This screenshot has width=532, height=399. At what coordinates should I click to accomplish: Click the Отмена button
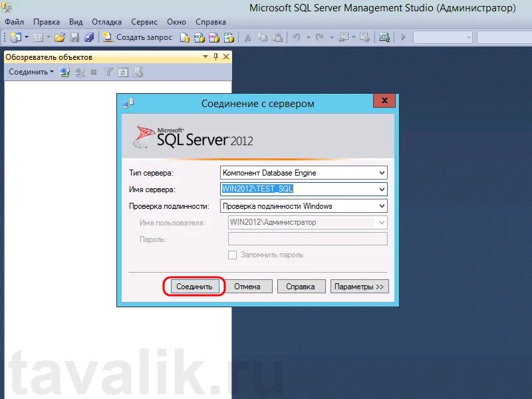[x=247, y=287]
